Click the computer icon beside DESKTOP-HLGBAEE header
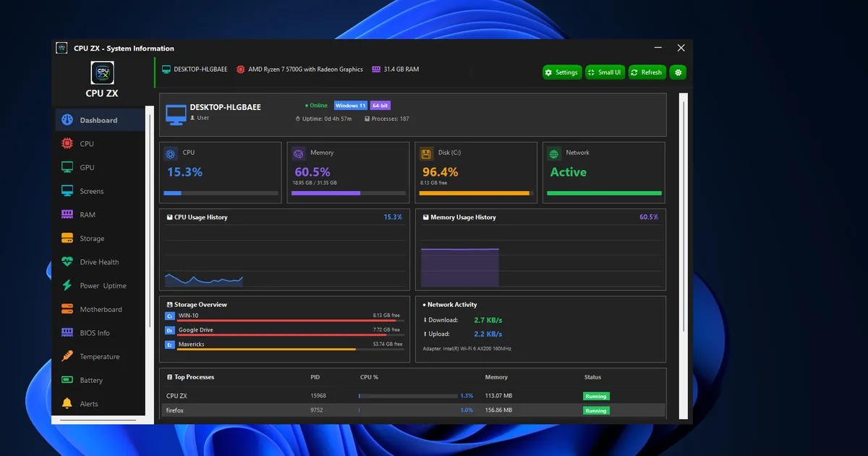This screenshot has height=456, width=868. (x=166, y=69)
